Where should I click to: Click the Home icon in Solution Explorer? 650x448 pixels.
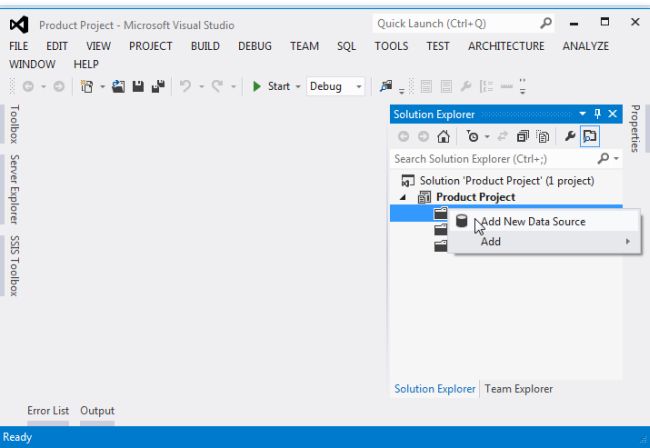444,136
